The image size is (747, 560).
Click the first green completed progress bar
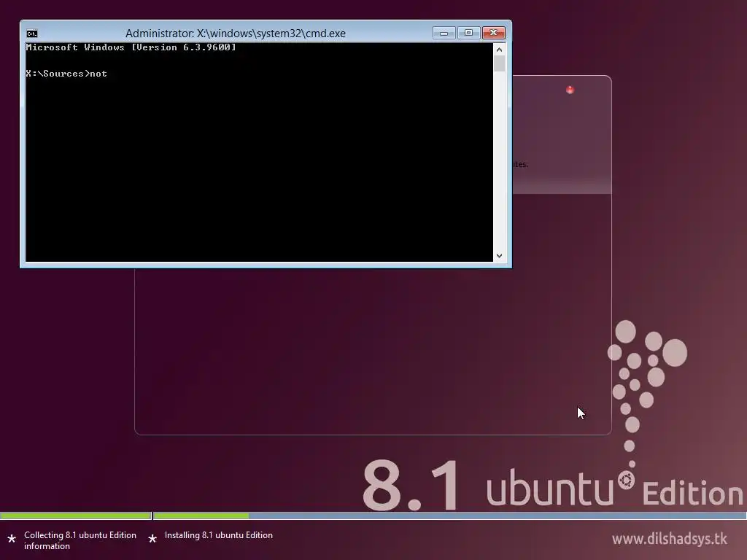tap(76, 516)
